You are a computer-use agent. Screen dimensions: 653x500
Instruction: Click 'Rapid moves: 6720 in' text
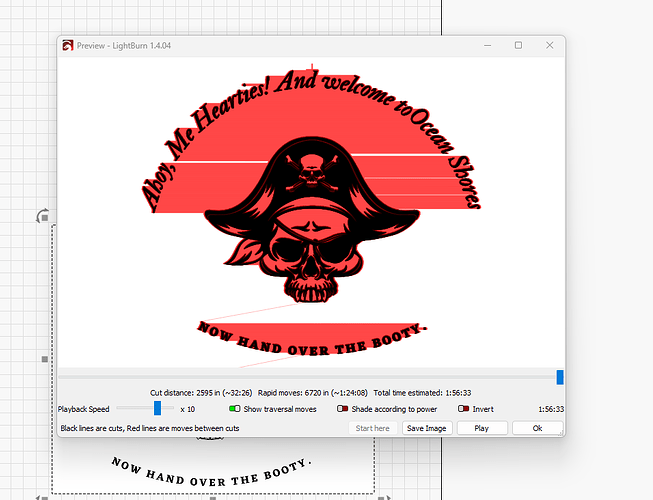click(x=294, y=393)
